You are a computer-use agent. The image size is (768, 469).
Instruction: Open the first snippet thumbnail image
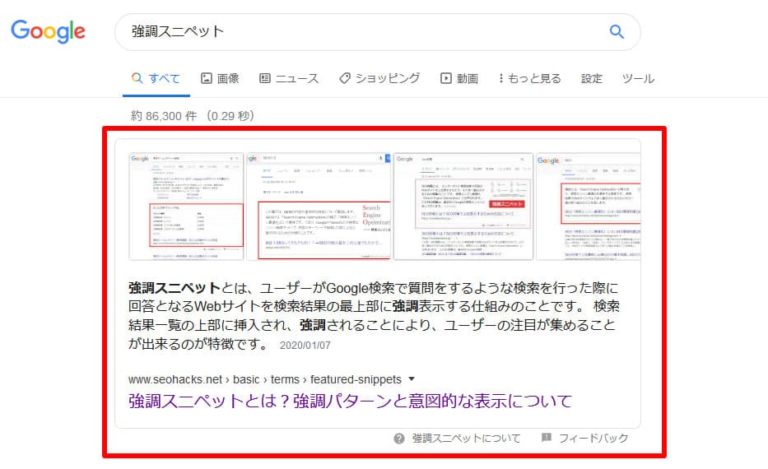185,206
